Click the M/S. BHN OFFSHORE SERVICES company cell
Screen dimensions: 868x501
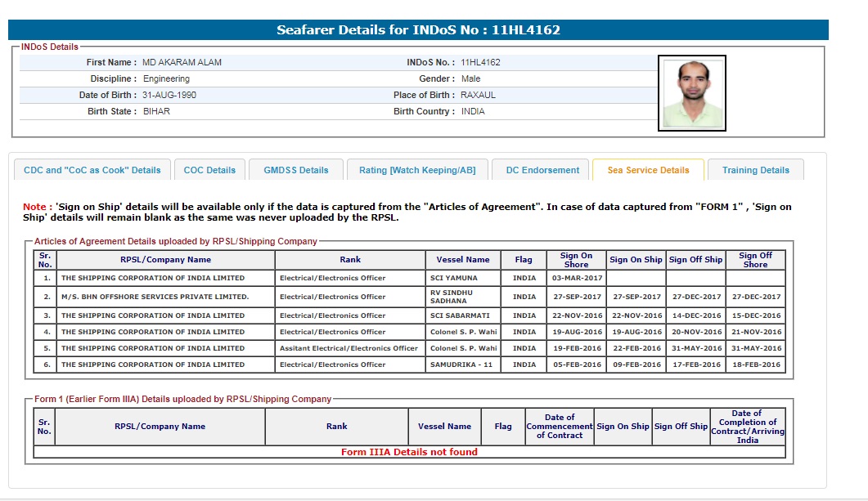[155, 297]
